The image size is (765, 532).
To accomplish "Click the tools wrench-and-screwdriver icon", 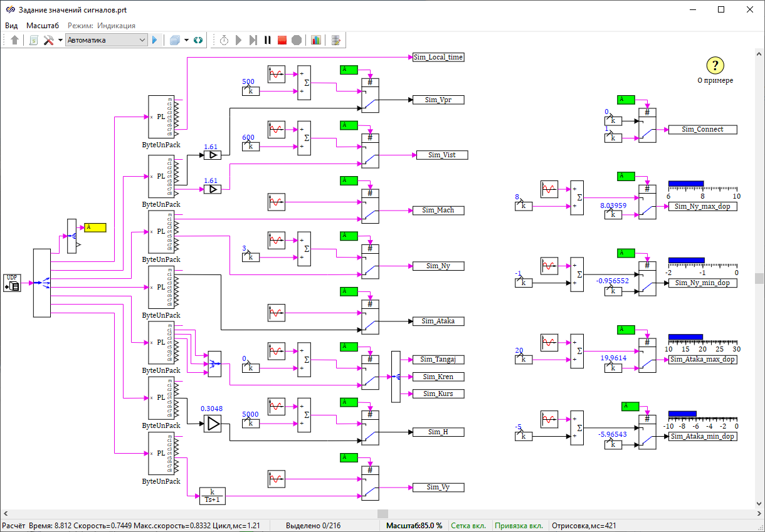I will (48, 40).
